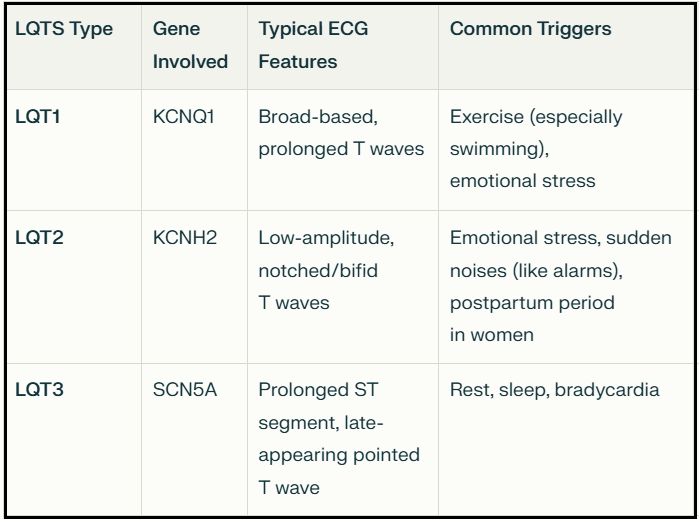700x523 pixels.
Task: Select the Gene Involved column header
Action: coord(190,45)
